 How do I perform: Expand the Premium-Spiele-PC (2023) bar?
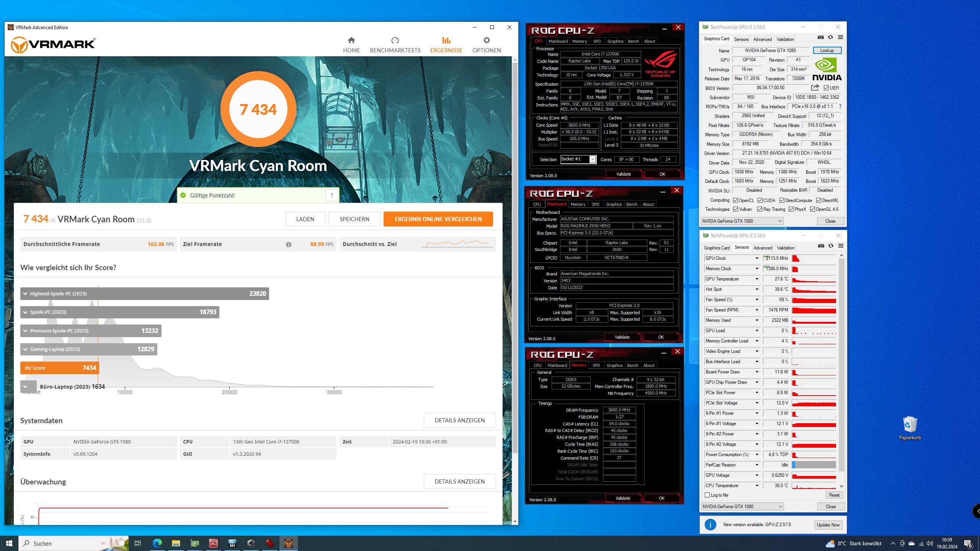point(91,331)
